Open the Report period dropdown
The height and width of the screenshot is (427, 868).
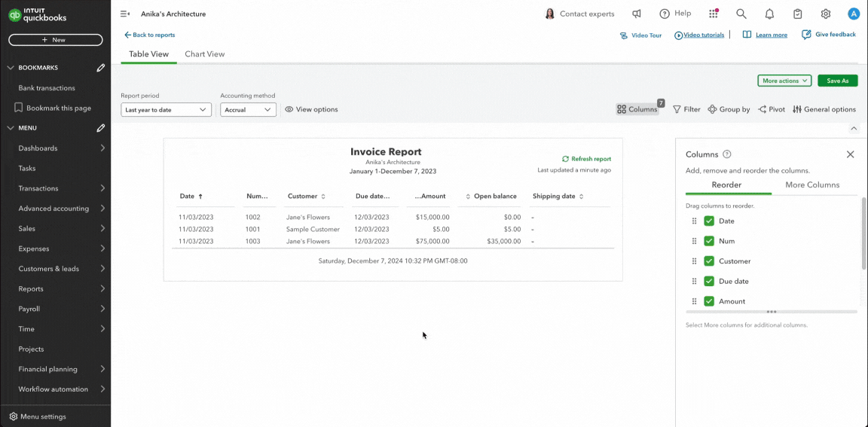(x=166, y=110)
